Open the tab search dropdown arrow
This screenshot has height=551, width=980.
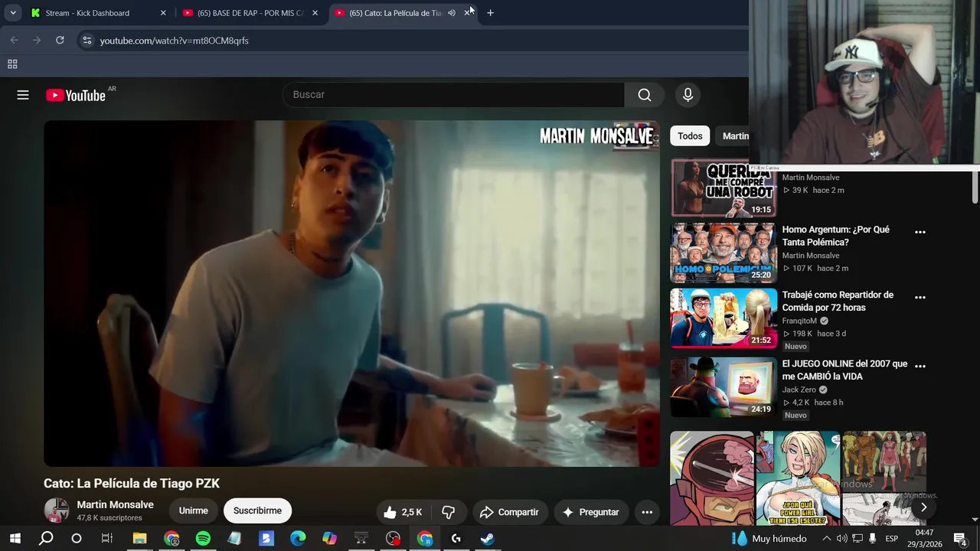click(13, 13)
